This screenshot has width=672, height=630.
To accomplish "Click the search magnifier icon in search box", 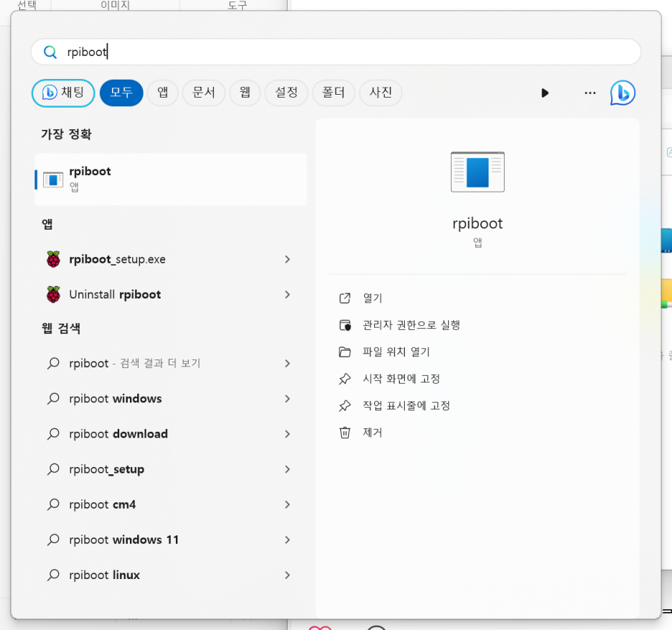I will (50, 52).
